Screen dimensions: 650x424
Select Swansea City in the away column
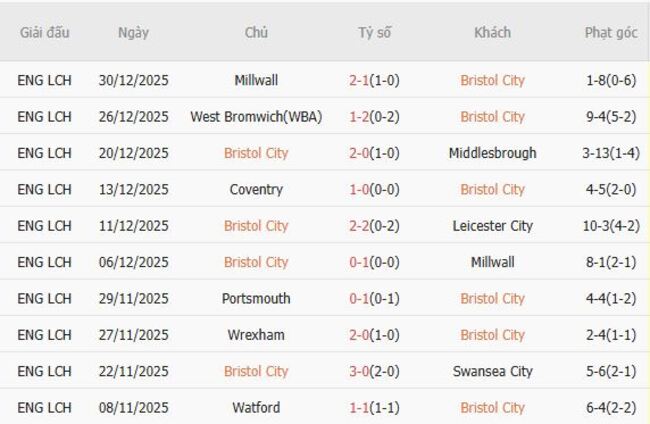pyautogui.click(x=492, y=371)
